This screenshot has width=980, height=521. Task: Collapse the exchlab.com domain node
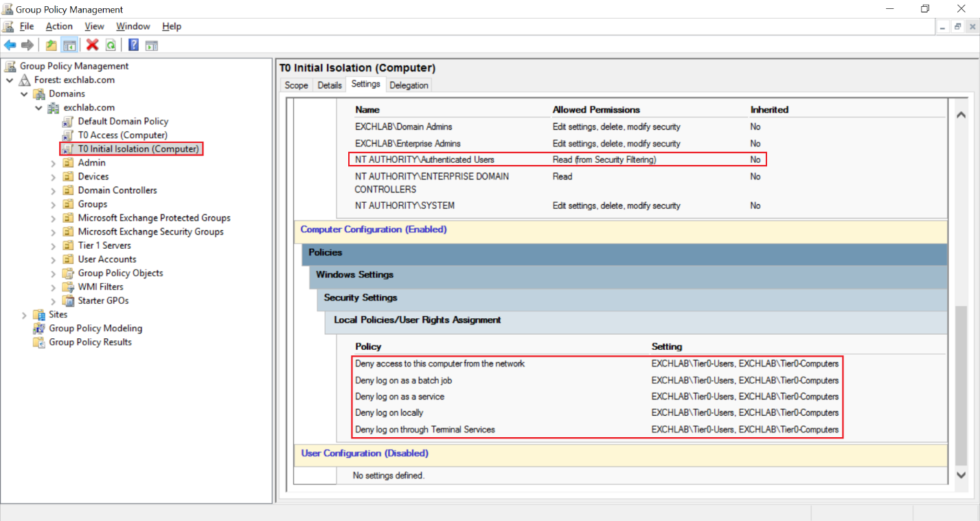click(39, 107)
